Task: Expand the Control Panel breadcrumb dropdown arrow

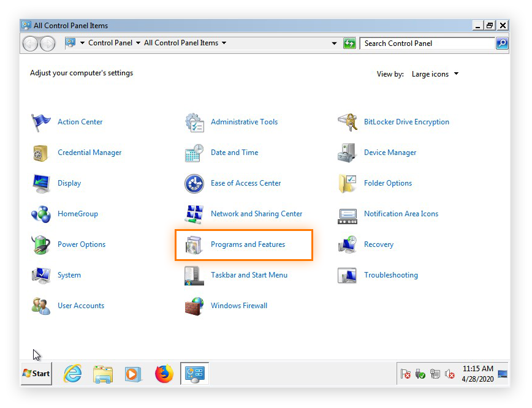Action: point(138,43)
